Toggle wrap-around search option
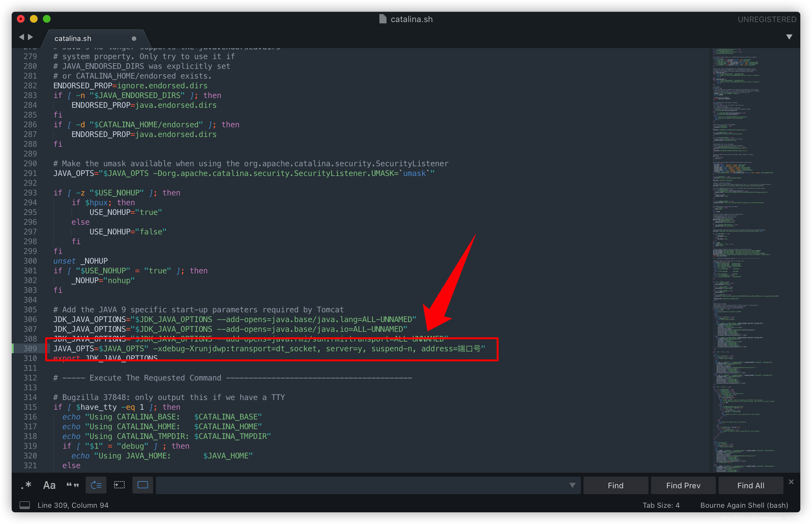Screen dimensions: 812x524 pos(96,485)
